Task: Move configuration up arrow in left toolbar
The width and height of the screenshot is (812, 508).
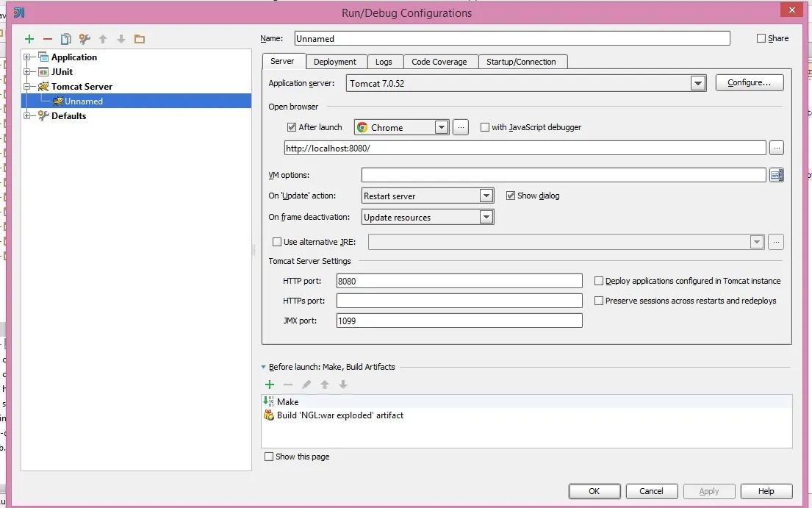Action: pos(103,39)
